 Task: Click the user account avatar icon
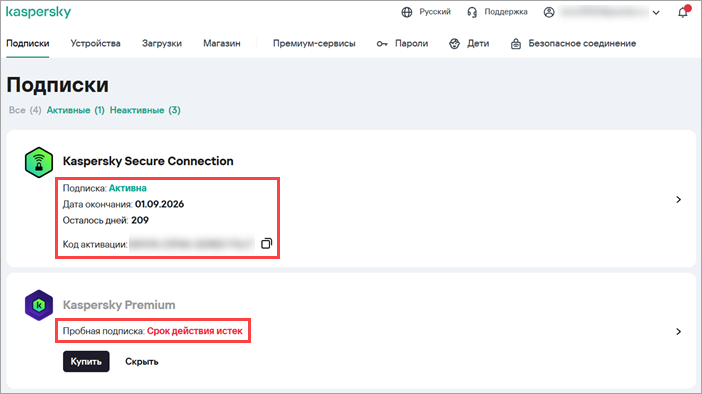pos(549,12)
